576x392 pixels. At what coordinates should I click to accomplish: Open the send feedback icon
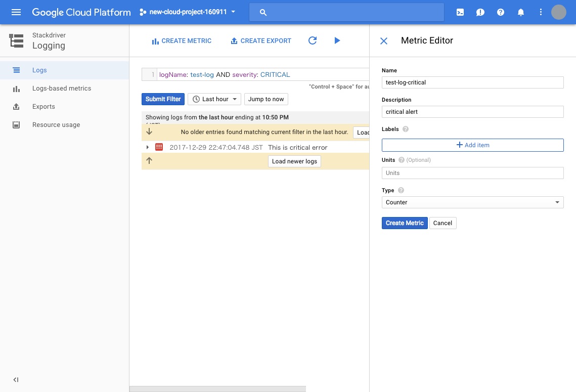[480, 12]
